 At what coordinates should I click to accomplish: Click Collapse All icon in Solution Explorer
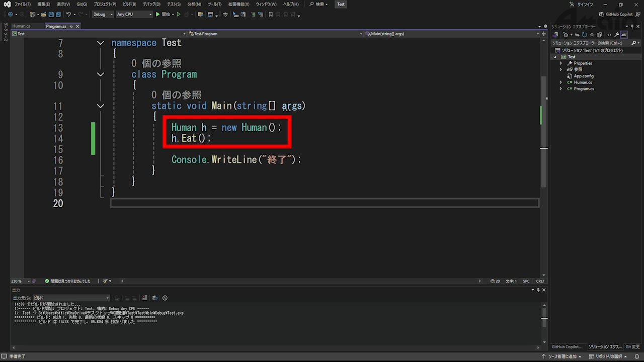592,35
